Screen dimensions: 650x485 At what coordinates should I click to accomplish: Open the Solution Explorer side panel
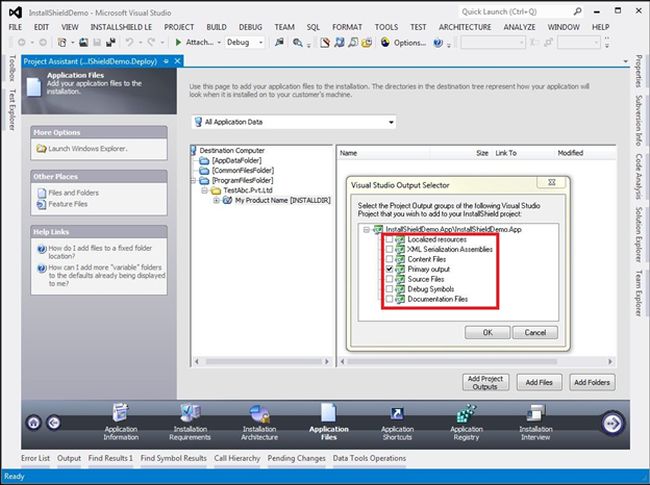click(x=639, y=234)
